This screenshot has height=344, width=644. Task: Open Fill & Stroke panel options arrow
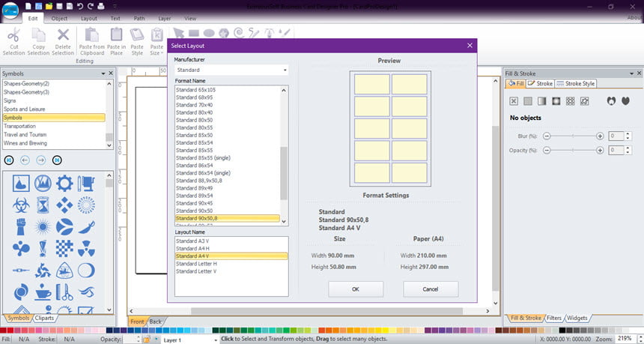coord(631,73)
